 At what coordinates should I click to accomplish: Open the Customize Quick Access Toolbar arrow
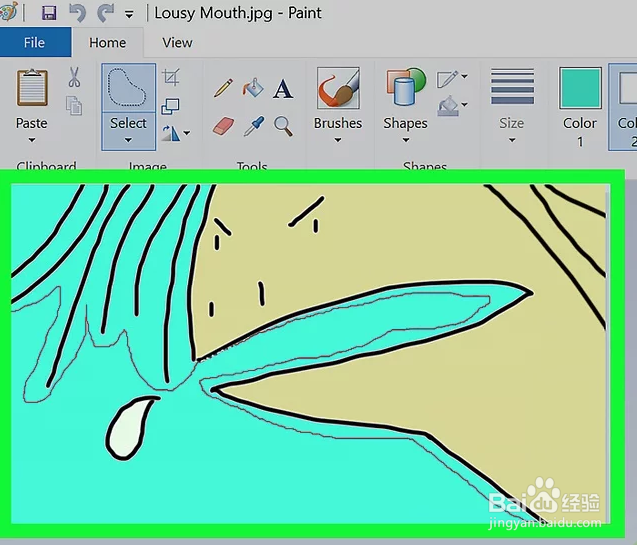pos(129,15)
